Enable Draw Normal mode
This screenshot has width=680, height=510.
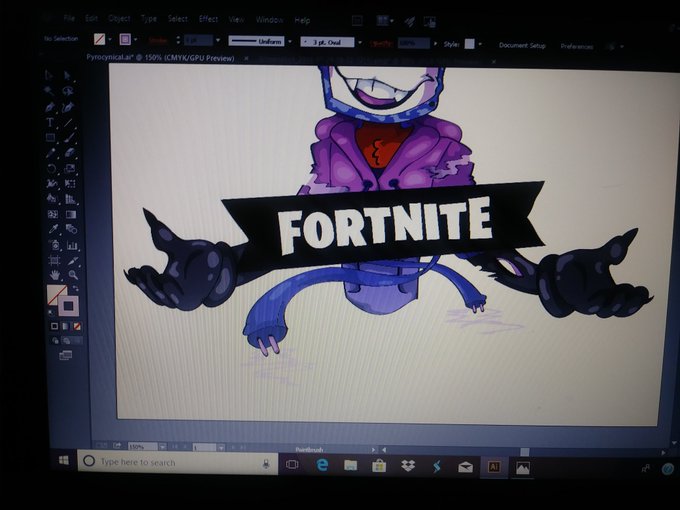coord(55,341)
